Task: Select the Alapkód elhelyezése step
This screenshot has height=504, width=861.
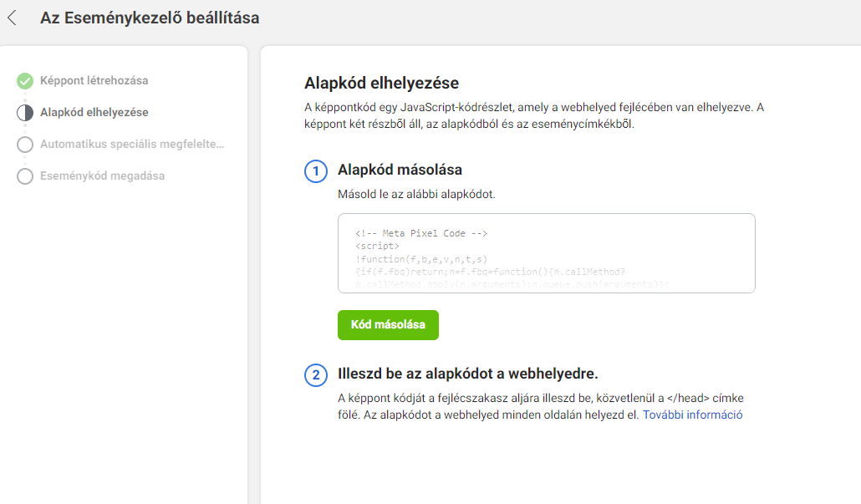Action: pyautogui.click(x=94, y=112)
